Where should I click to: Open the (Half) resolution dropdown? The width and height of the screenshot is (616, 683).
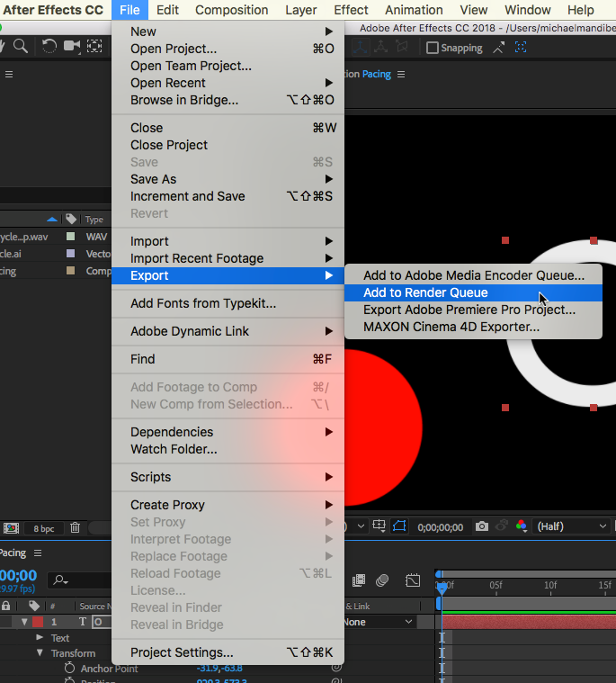572,526
